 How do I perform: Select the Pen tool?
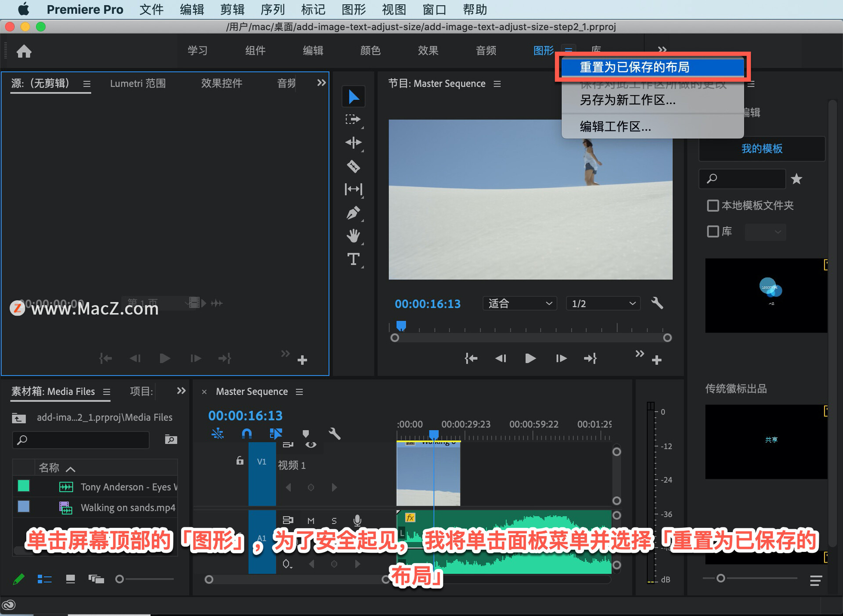(353, 213)
